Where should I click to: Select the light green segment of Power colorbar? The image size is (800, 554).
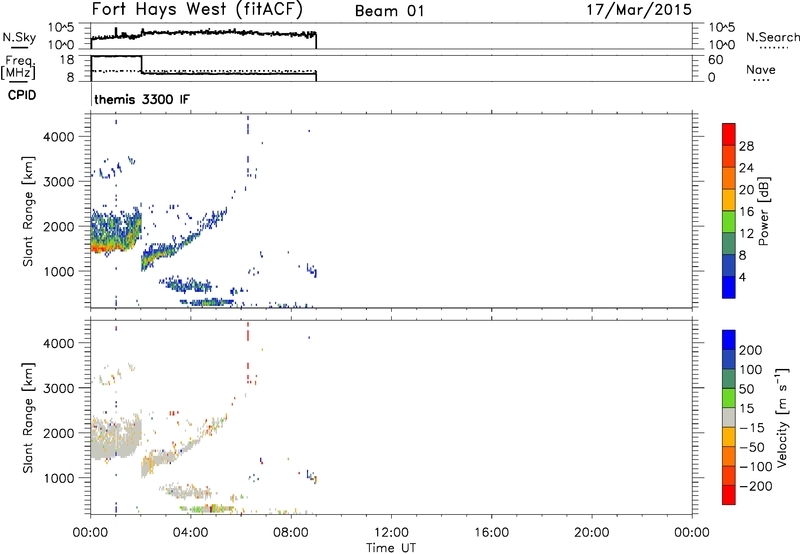pyautogui.click(x=729, y=221)
